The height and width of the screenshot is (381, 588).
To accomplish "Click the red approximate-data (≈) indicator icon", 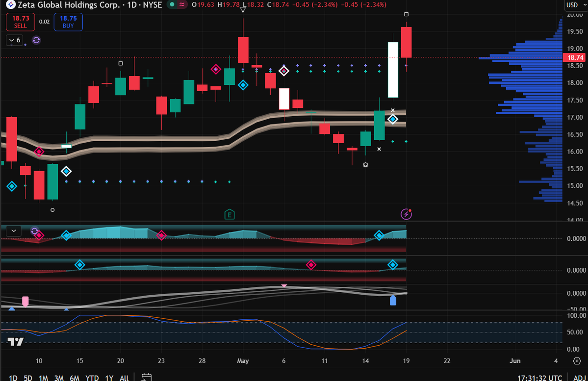I will [182, 4].
